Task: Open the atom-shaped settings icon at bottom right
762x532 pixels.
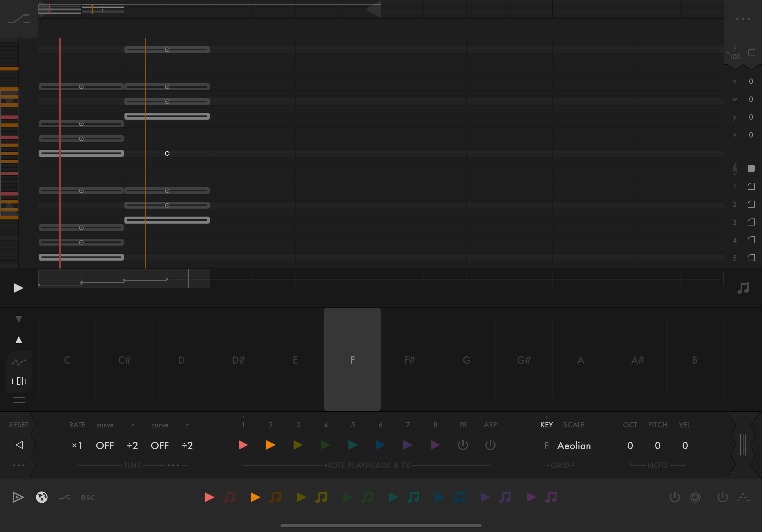Action: (x=695, y=497)
